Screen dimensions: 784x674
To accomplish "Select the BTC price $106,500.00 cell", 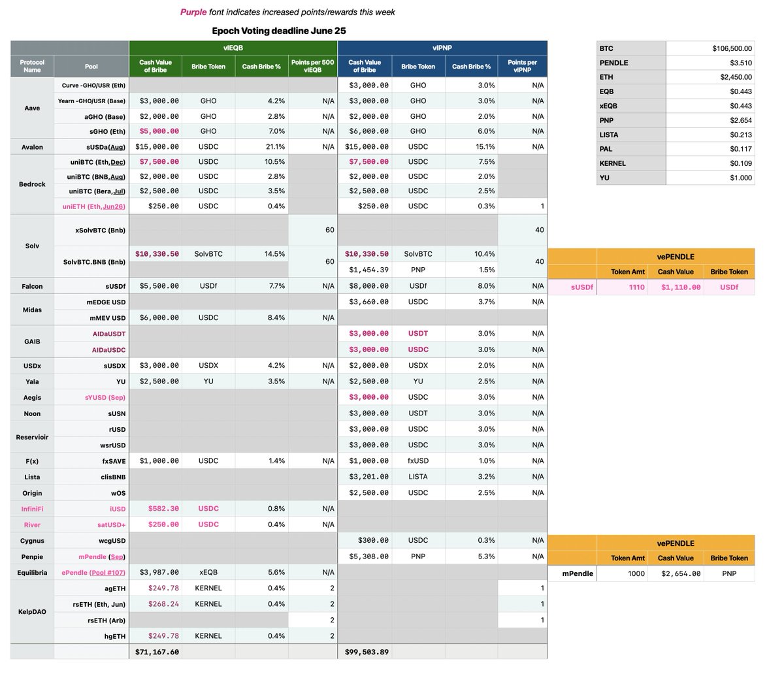I will (710, 48).
